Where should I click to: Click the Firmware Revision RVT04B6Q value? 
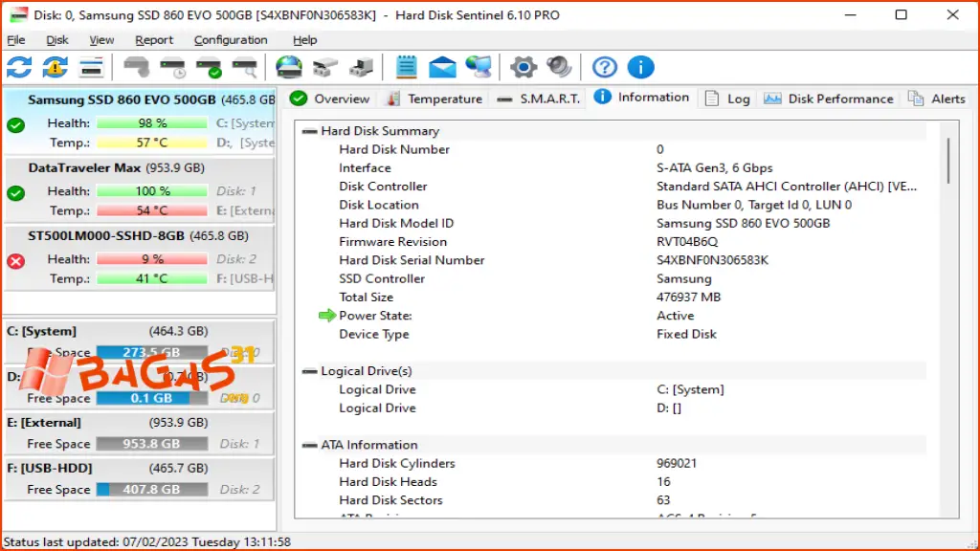687,242
